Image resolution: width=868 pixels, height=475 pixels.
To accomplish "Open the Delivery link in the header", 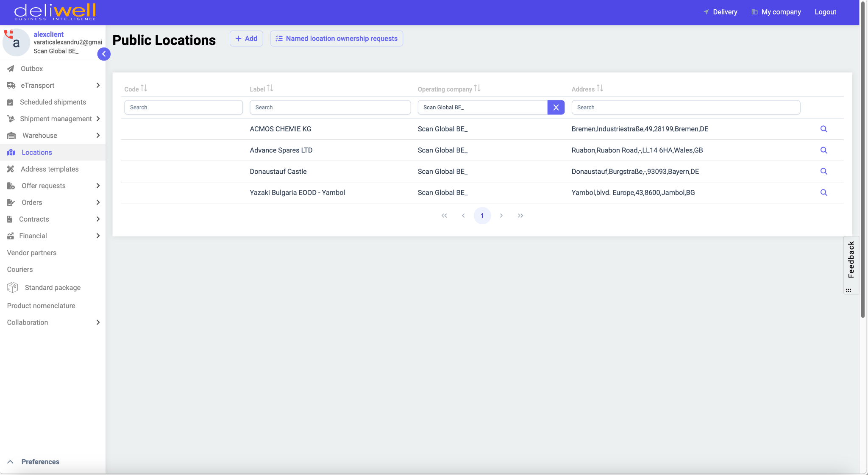I will tap(721, 12).
